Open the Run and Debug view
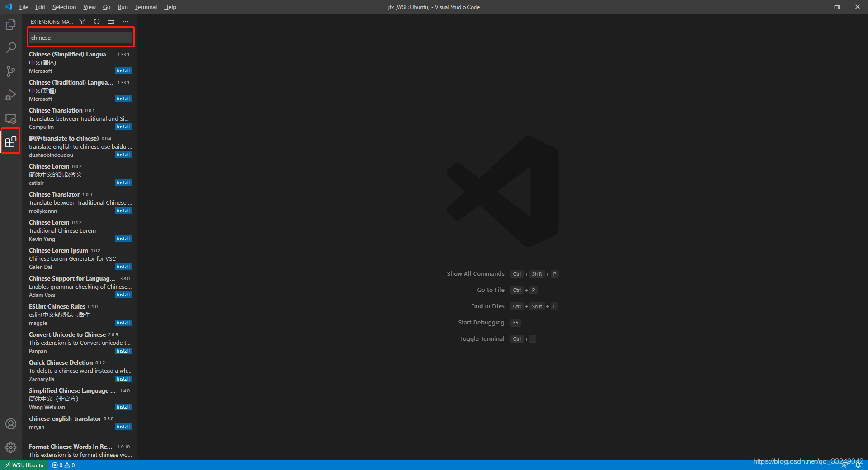 click(11, 95)
